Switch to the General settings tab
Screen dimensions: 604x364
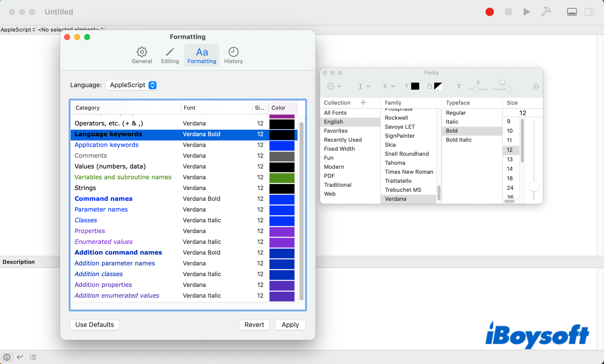pos(142,55)
